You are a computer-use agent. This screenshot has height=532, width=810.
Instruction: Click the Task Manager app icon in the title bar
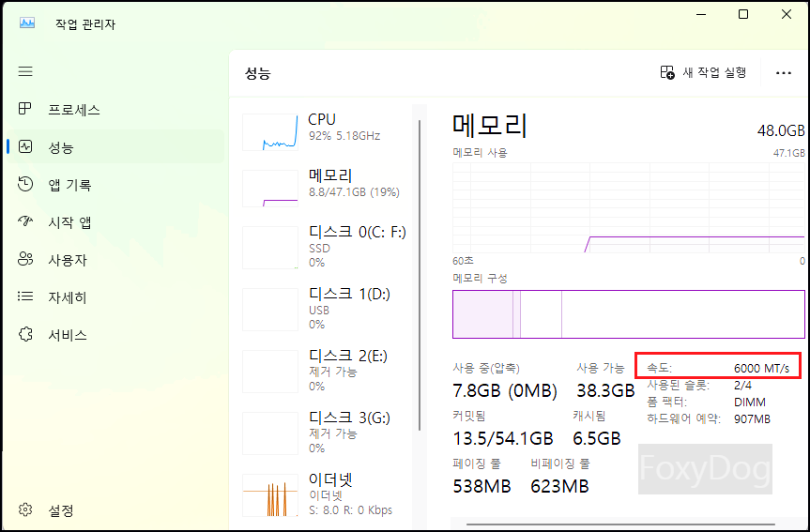[x=27, y=23]
